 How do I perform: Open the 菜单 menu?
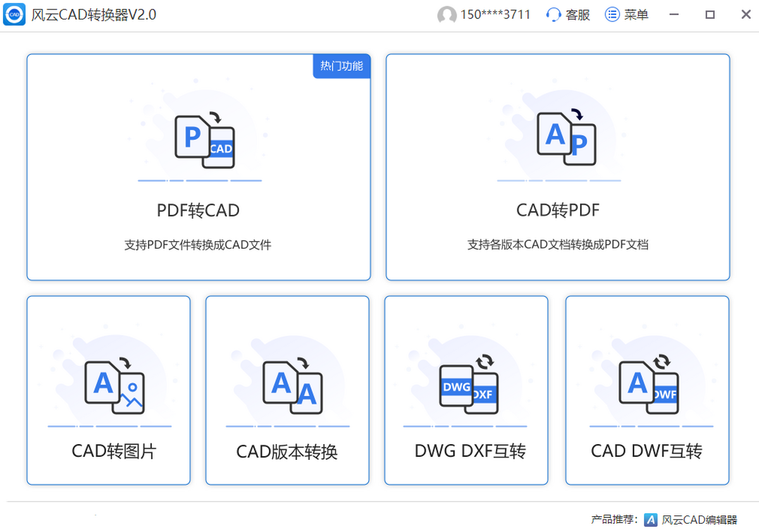pyautogui.click(x=636, y=15)
